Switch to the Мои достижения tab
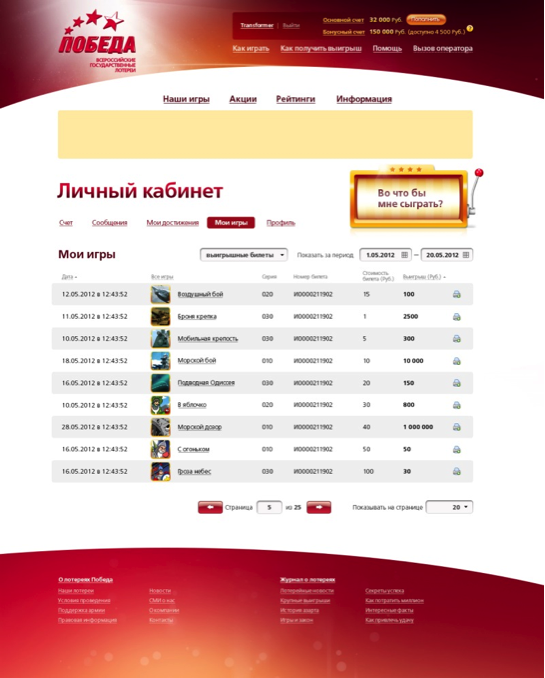This screenshot has width=545, height=678. pyautogui.click(x=173, y=223)
